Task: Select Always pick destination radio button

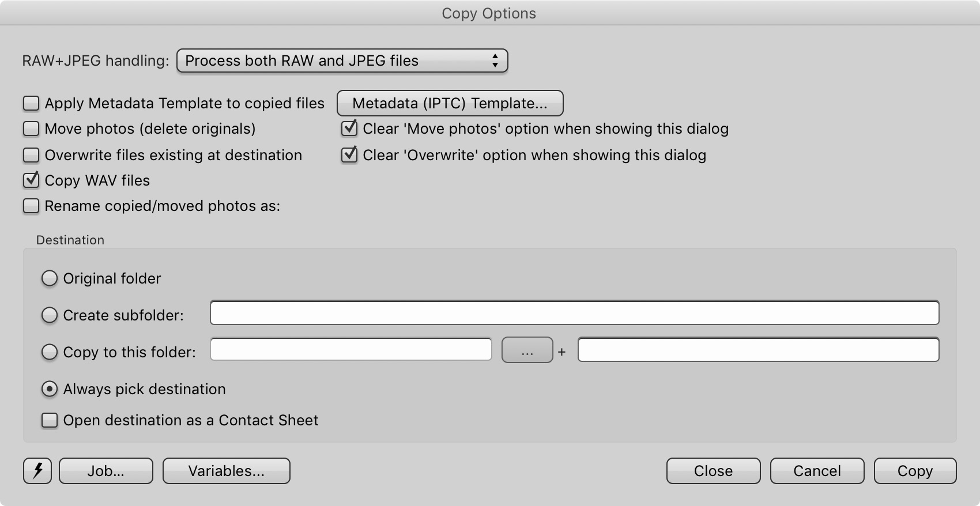Action: (x=50, y=389)
